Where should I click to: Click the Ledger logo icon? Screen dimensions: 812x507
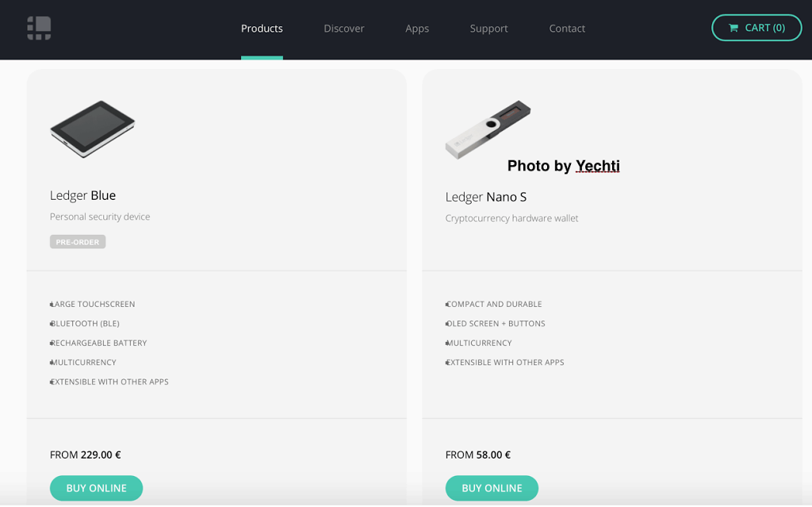tap(39, 29)
